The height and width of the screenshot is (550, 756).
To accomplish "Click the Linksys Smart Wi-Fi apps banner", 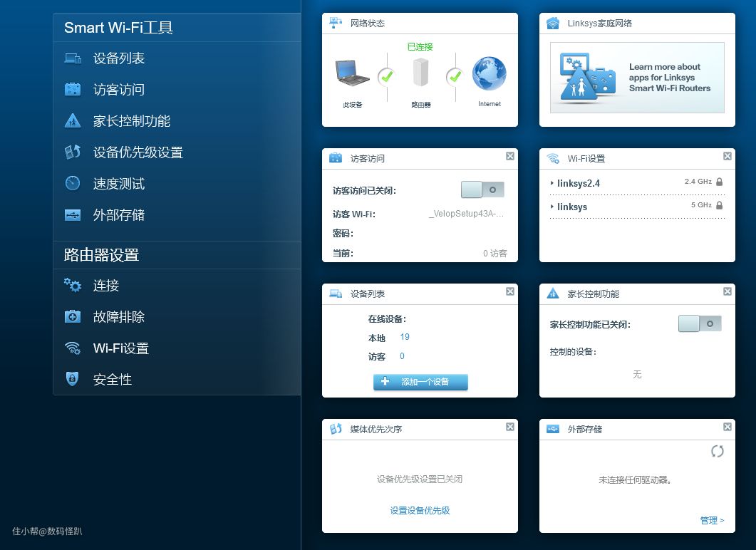I will (636, 78).
